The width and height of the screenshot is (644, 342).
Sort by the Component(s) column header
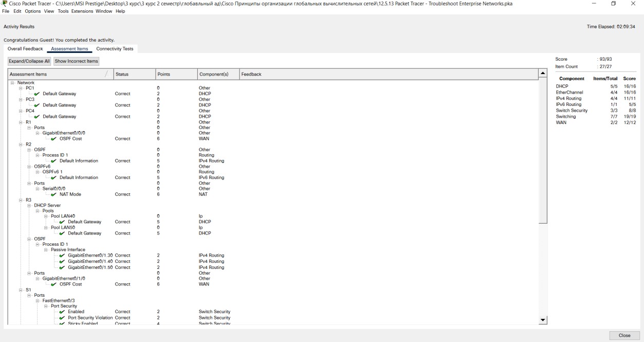pyautogui.click(x=217, y=75)
